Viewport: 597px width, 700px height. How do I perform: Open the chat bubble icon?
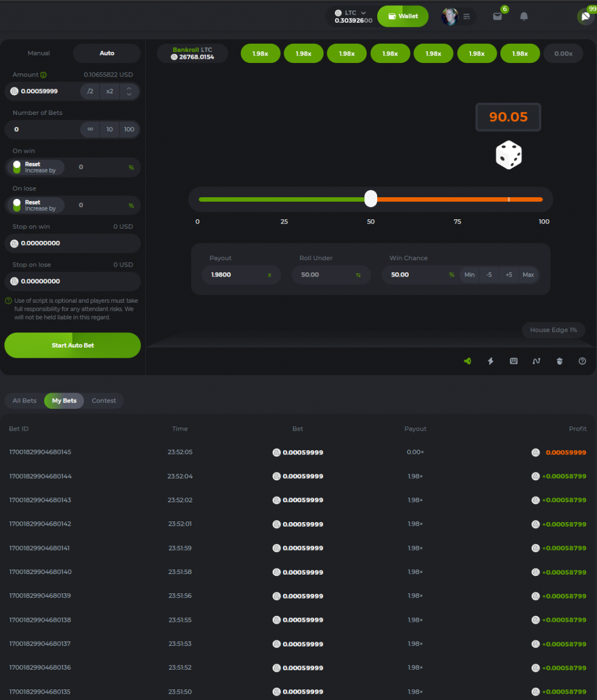585,16
